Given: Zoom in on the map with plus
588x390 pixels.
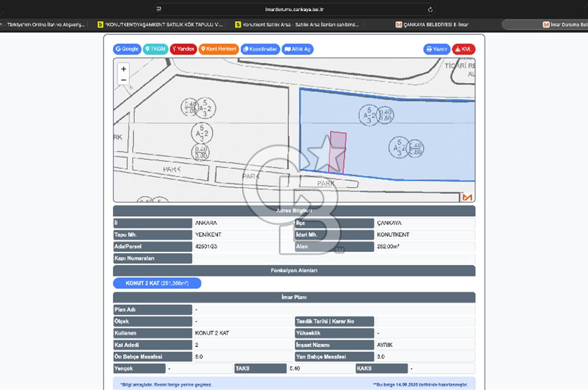Looking at the screenshot, I should [x=123, y=69].
